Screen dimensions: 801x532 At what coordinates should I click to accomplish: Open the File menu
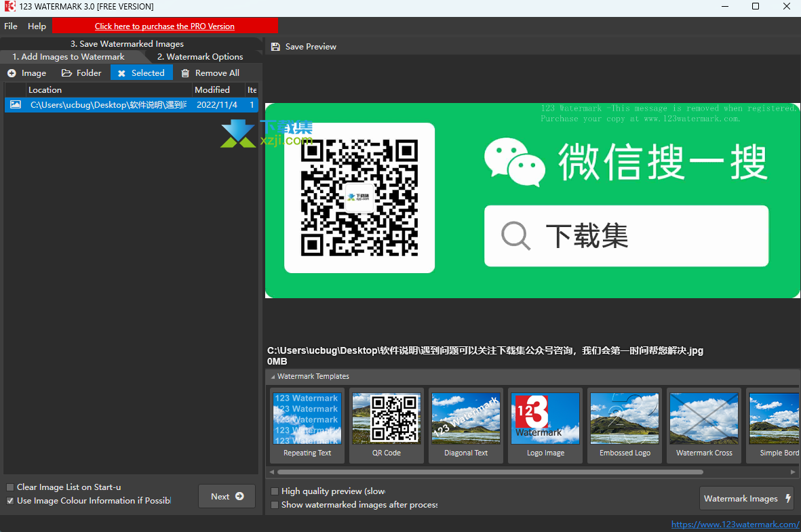click(11, 26)
